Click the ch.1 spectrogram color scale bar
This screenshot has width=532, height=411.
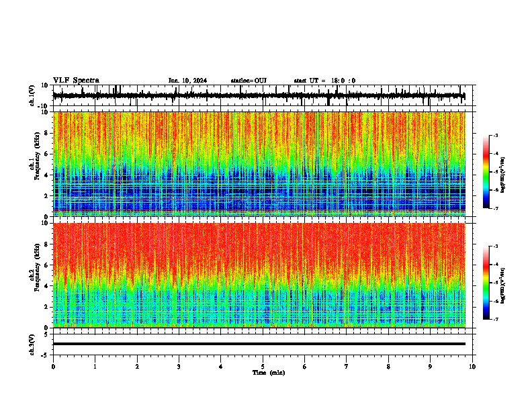[486, 172]
